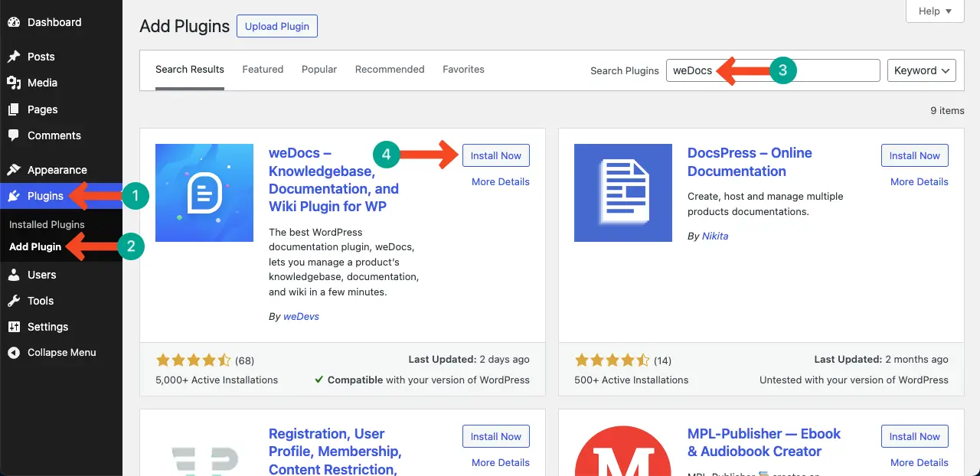Click the Posts pushpin icon
Screen dimensions: 980x476
pyautogui.click(x=14, y=57)
